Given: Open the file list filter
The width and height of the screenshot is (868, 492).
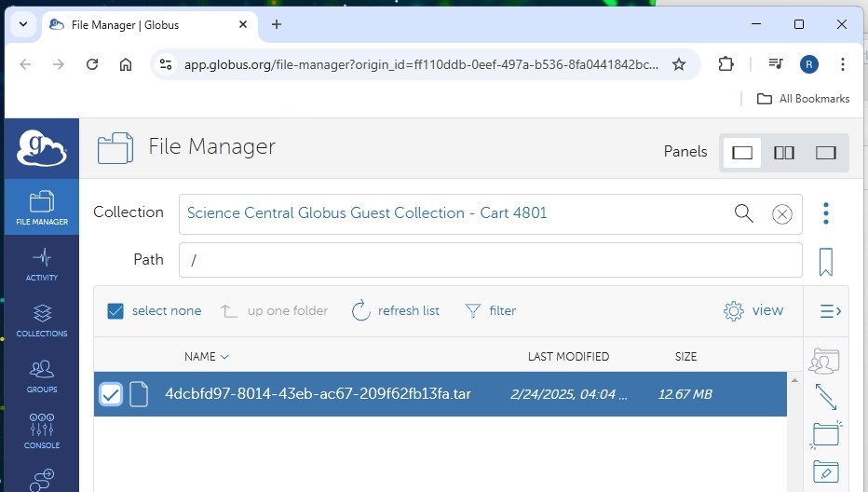Looking at the screenshot, I should point(491,311).
